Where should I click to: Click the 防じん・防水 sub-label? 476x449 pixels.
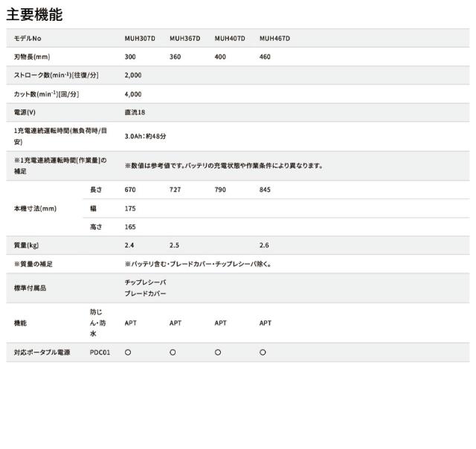click(x=97, y=323)
